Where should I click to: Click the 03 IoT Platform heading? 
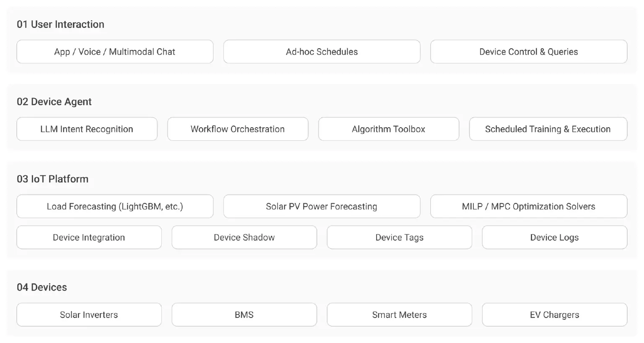click(52, 179)
